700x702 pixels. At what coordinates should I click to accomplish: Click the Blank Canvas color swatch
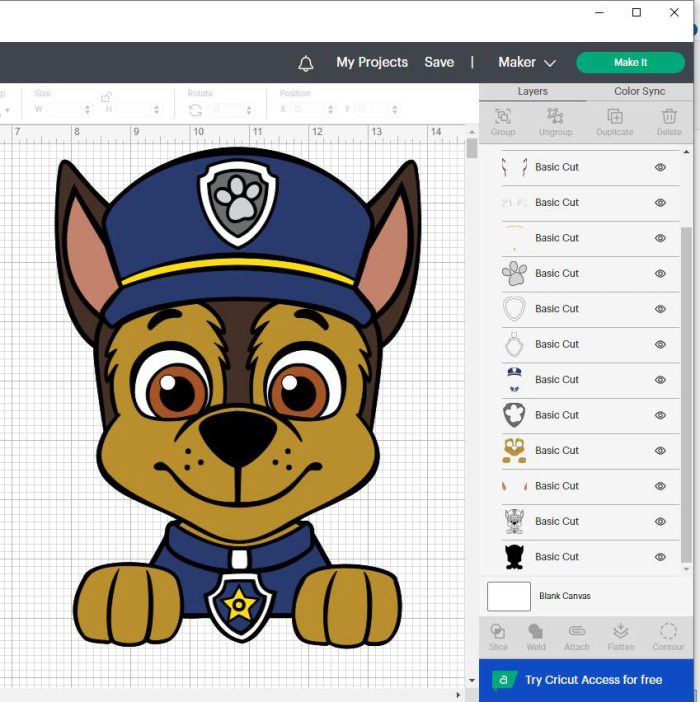[x=509, y=596]
